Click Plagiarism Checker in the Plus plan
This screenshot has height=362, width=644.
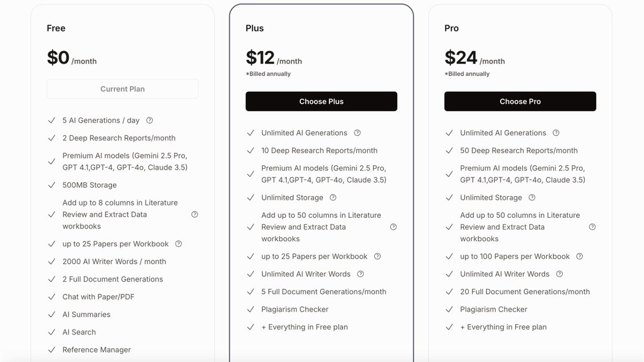click(295, 310)
